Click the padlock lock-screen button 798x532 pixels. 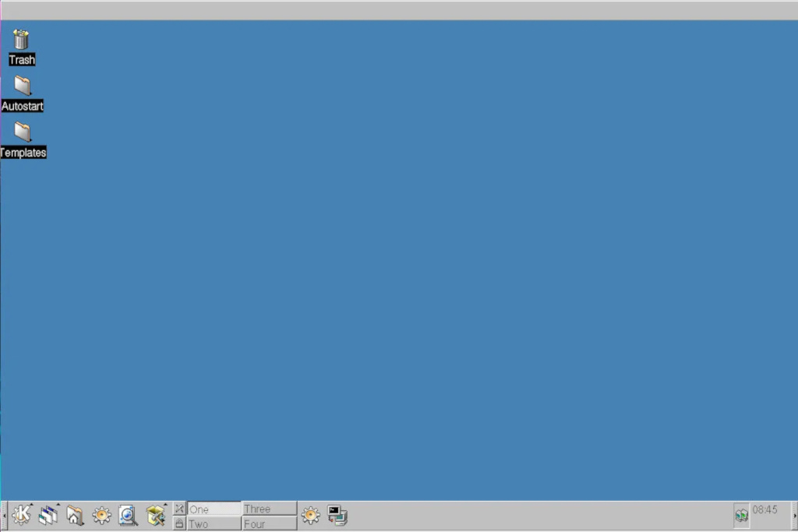(x=179, y=523)
